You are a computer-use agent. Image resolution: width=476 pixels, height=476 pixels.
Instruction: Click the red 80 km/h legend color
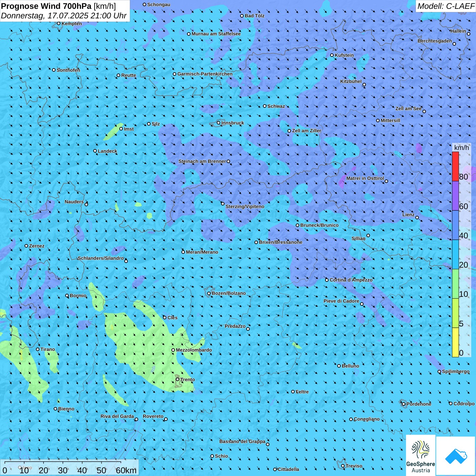pos(455,166)
